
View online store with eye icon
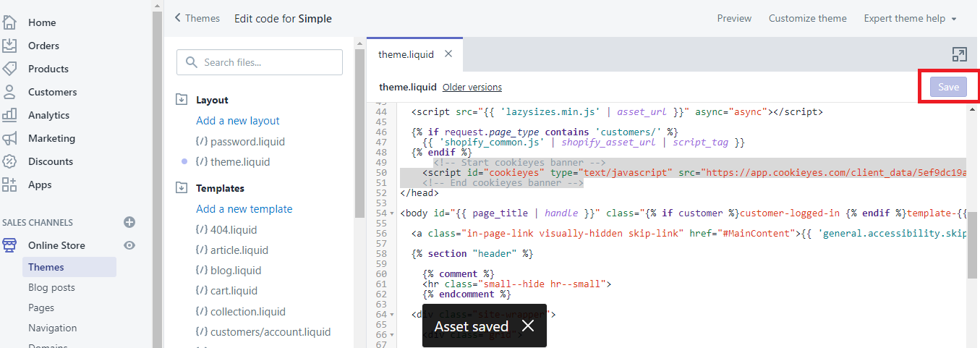click(x=129, y=245)
